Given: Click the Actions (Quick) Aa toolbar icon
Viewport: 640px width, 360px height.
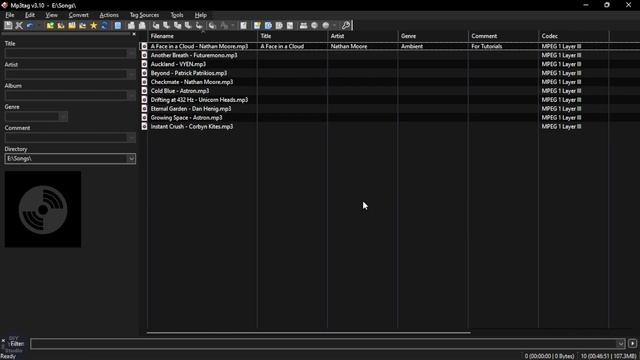Looking at the screenshot, I should pos(224,25).
